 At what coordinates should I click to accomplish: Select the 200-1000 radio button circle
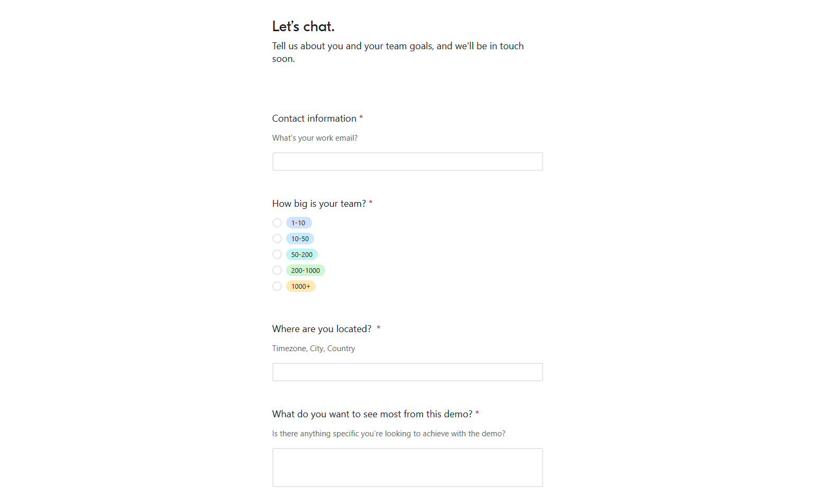pyautogui.click(x=277, y=270)
